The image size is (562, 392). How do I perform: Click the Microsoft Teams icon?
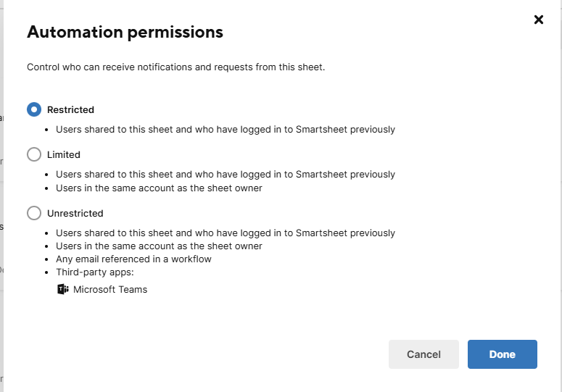click(x=62, y=290)
